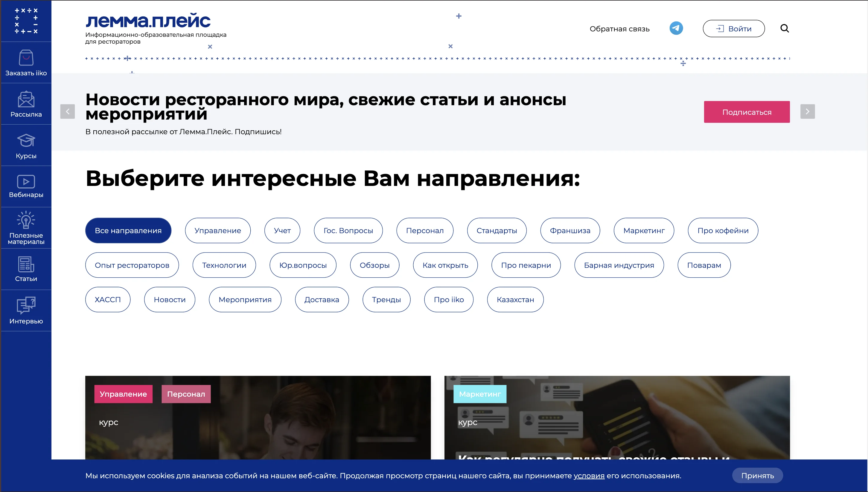Click the pink Управление tag on course card
This screenshot has width=868, height=492.
click(123, 394)
